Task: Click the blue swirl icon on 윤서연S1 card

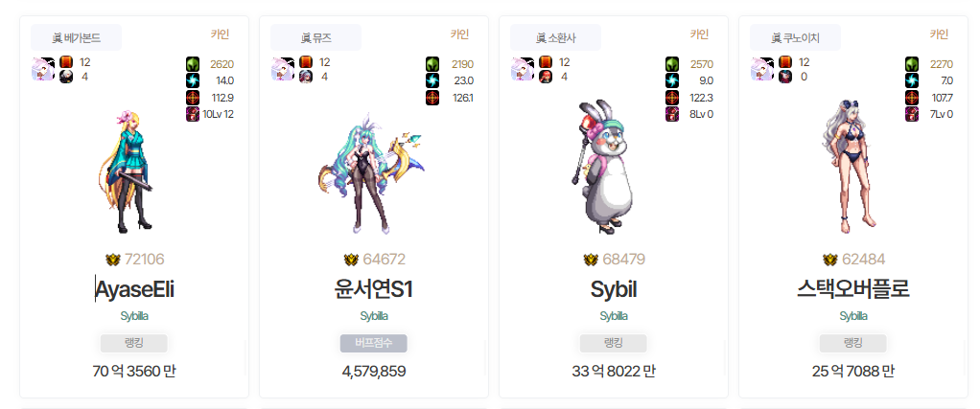Action: [x=432, y=80]
